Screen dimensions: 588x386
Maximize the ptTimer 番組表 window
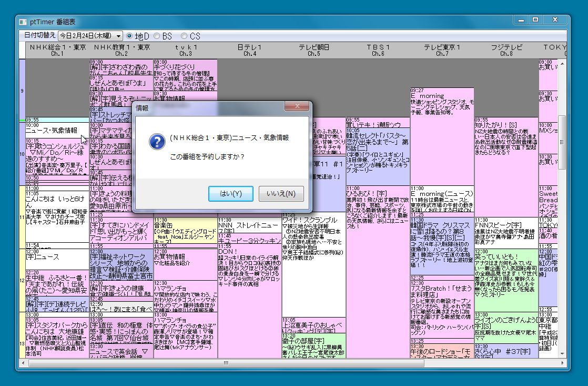click(535, 20)
